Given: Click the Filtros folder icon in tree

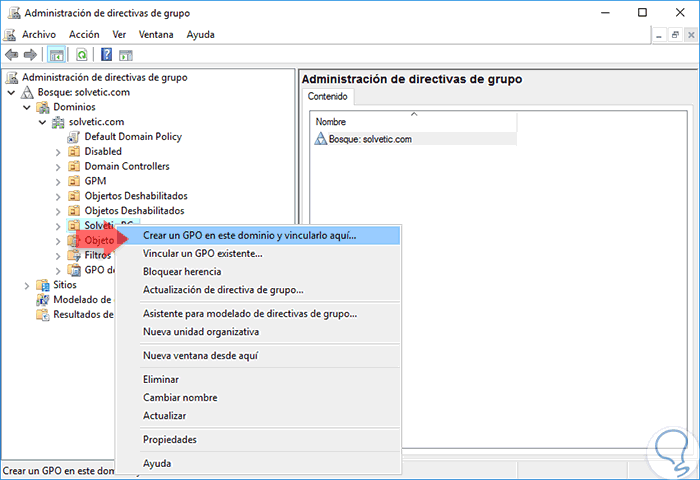Looking at the screenshot, I should pyautogui.click(x=74, y=255).
